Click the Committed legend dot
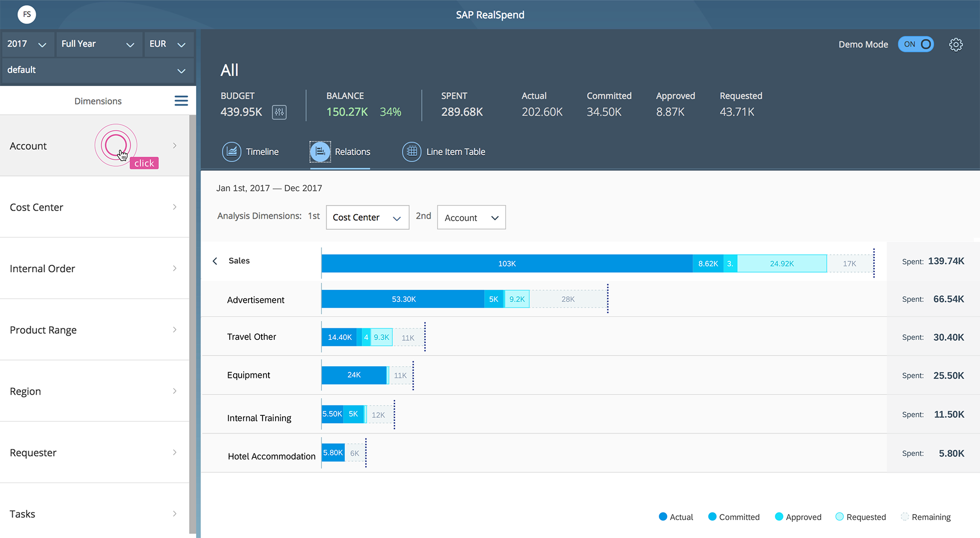This screenshot has width=980, height=538. coord(712,516)
